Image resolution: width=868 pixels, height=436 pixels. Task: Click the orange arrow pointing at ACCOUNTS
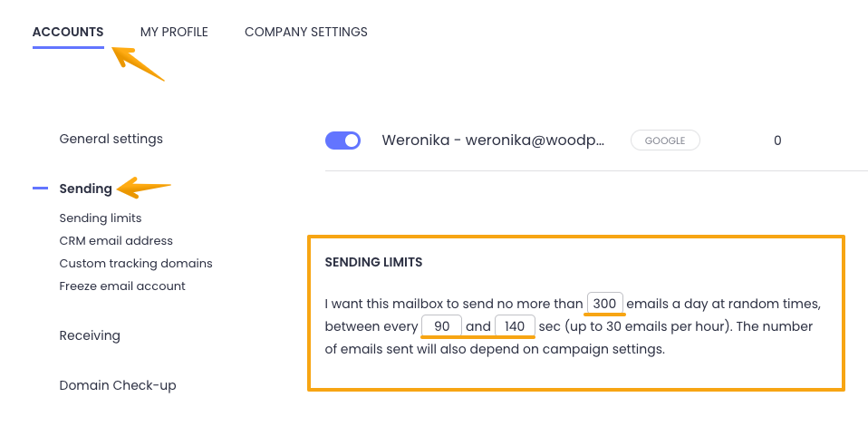(138, 65)
